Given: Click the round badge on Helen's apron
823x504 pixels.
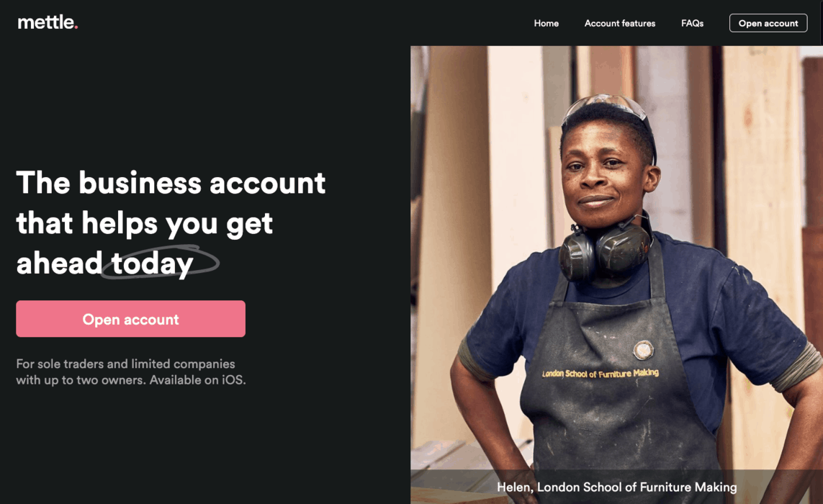Looking at the screenshot, I should (643, 349).
